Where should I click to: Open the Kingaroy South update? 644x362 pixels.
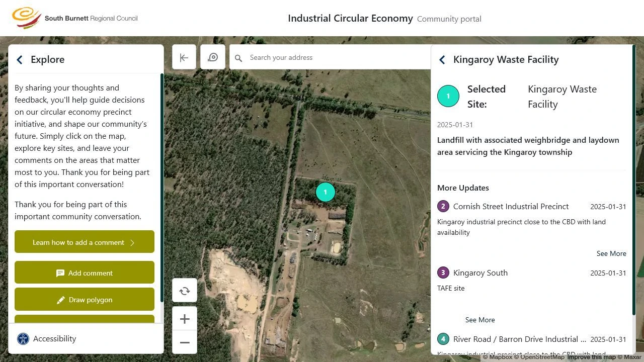coord(480,273)
